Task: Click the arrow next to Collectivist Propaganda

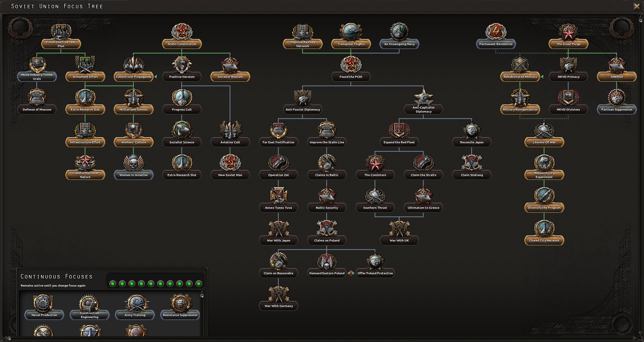Action: tap(156, 77)
